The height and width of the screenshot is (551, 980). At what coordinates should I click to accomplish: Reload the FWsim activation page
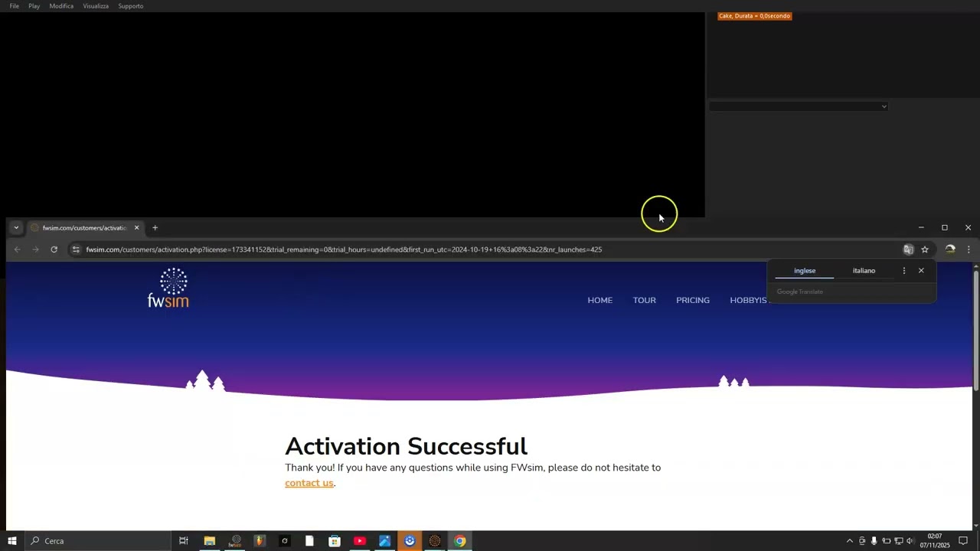click(x=54, y=249)
